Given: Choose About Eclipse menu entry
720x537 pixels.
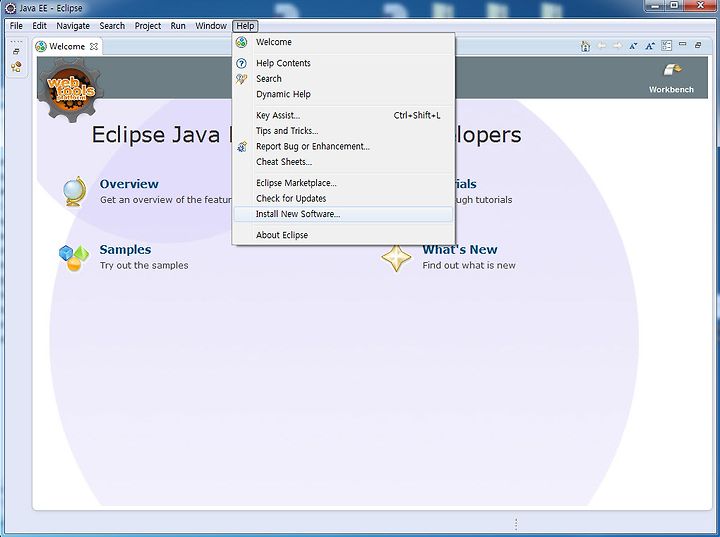Looking at the screenshot, I should click(343, 235).
